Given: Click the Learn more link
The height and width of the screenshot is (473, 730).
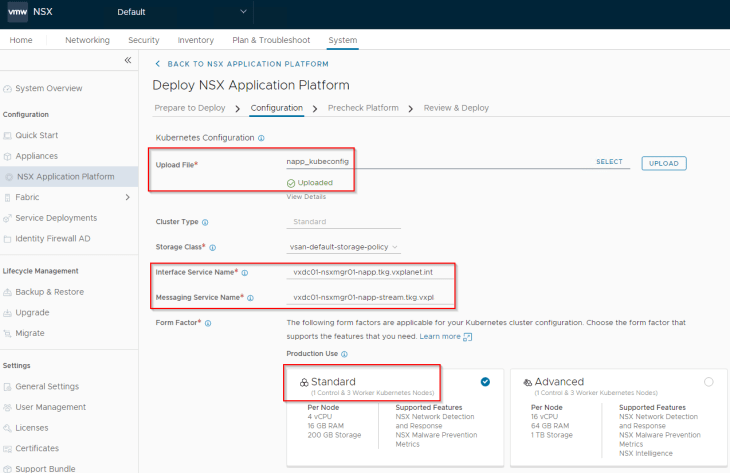Looking at the screenshot, I should pyautogui.click(x=440, y=337).
